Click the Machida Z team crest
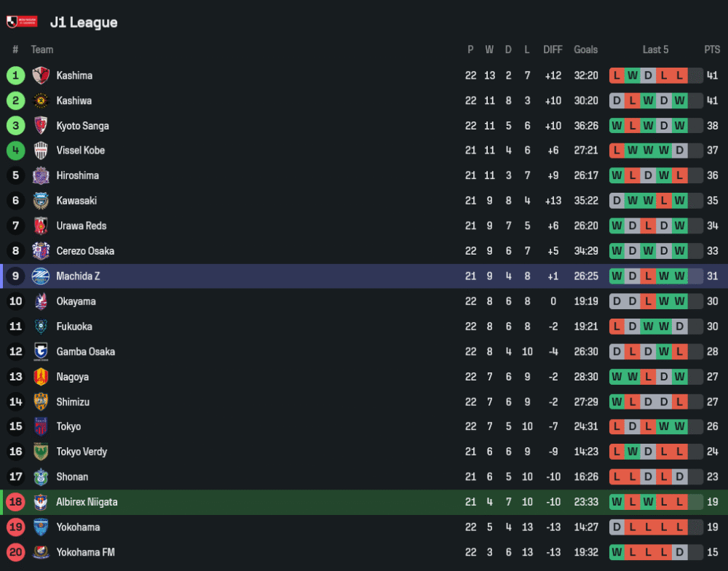The image size is (728, 571). [41, 276]
